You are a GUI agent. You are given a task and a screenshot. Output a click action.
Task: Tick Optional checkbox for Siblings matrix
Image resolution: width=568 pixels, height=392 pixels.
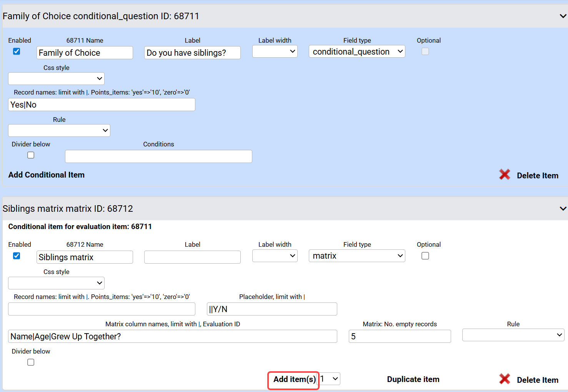[425, 256]
